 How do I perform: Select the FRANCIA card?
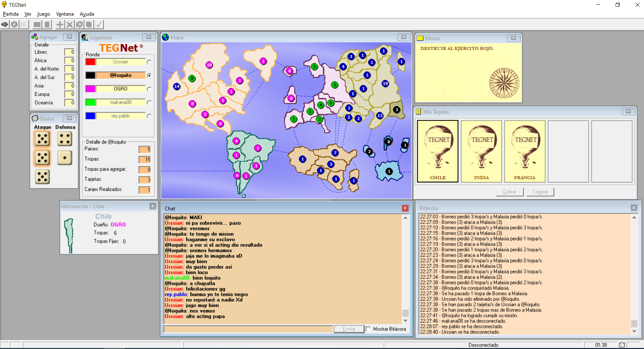pyautogui.click(x=525, y=151)
